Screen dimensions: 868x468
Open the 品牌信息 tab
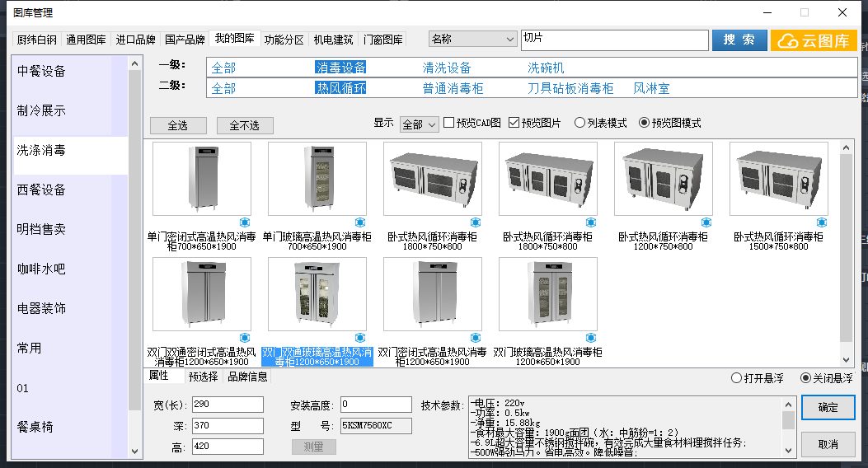point(247,377)
